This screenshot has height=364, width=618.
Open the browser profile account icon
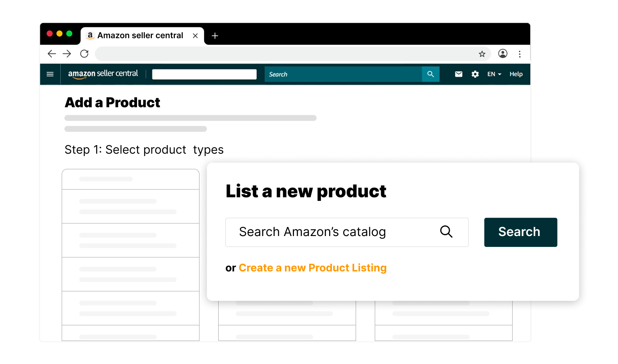click(x=503, y=53)
